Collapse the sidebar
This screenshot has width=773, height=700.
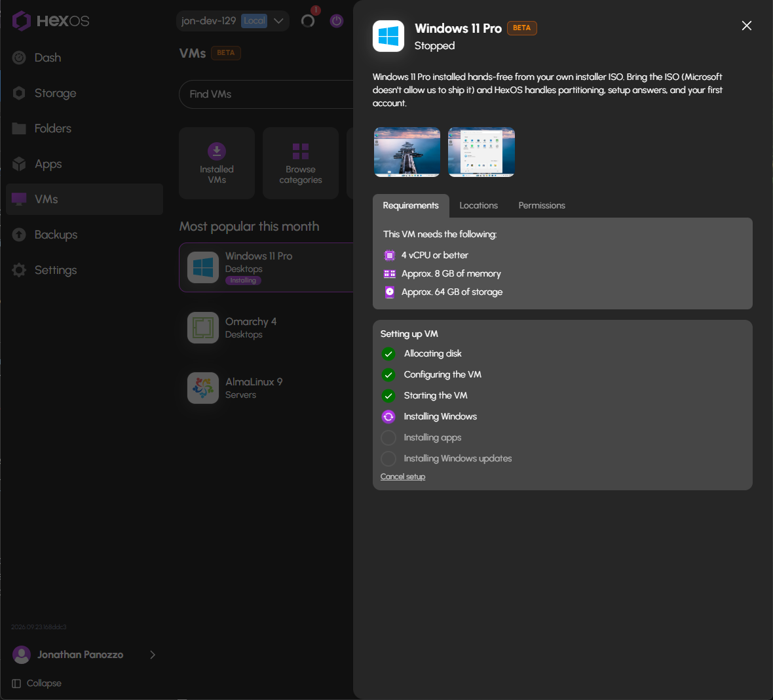pos(37,683)
